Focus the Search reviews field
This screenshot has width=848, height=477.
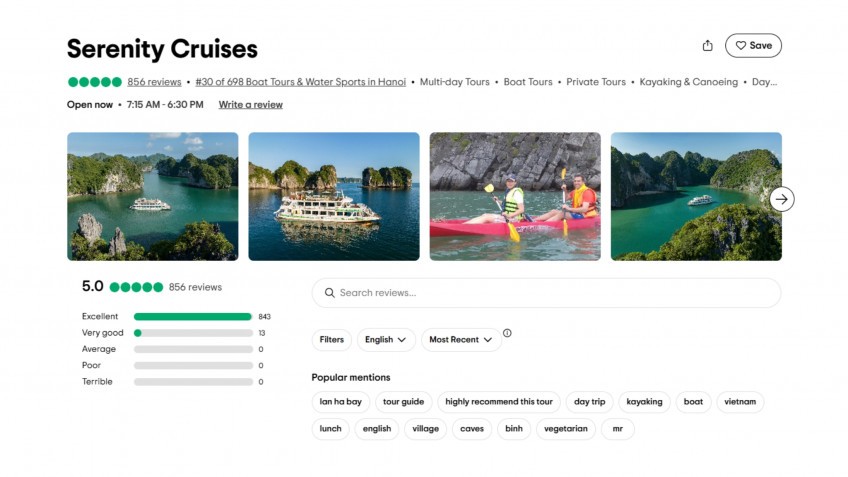coord(550,293)
